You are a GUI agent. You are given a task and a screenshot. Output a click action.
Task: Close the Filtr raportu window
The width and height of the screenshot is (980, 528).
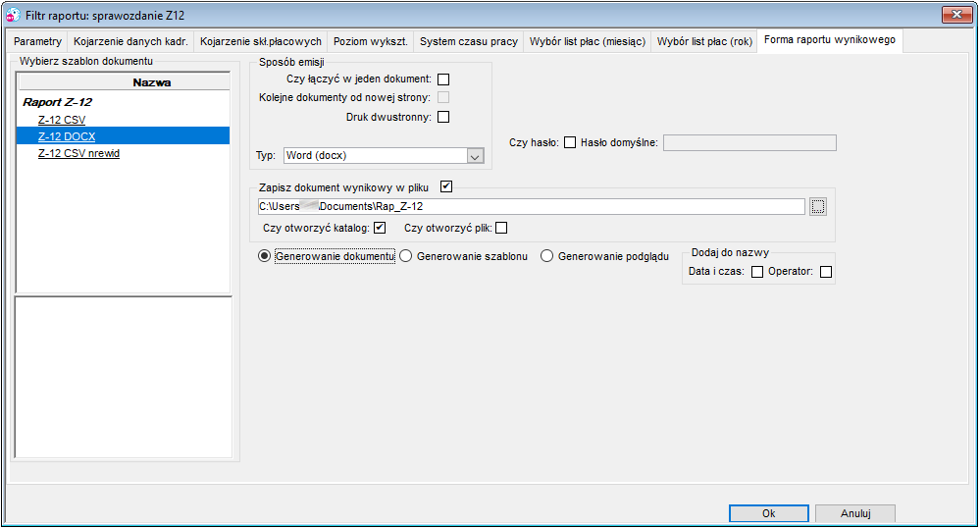(956, 15)
